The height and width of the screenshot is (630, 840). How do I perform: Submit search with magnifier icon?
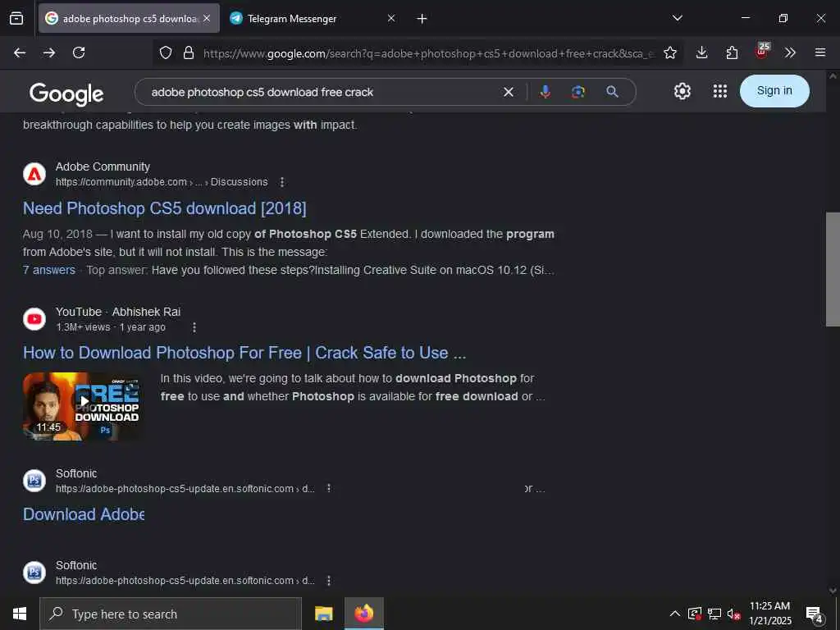(612, 92)
